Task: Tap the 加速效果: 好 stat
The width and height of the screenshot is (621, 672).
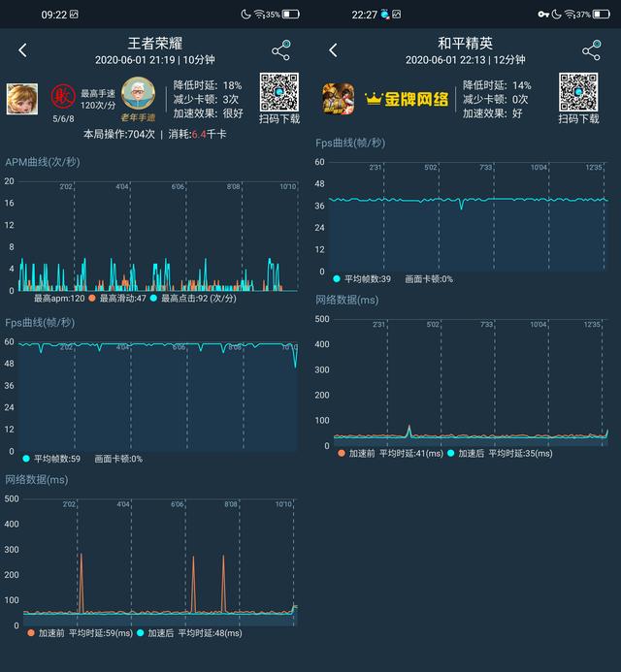Action: pyautogui.click(x=493, y=113)
